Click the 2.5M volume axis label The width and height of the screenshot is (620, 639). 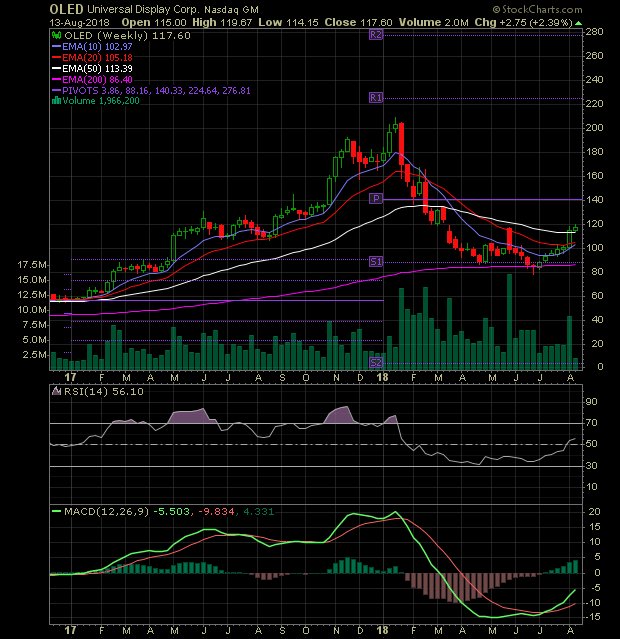click(35, 355)
